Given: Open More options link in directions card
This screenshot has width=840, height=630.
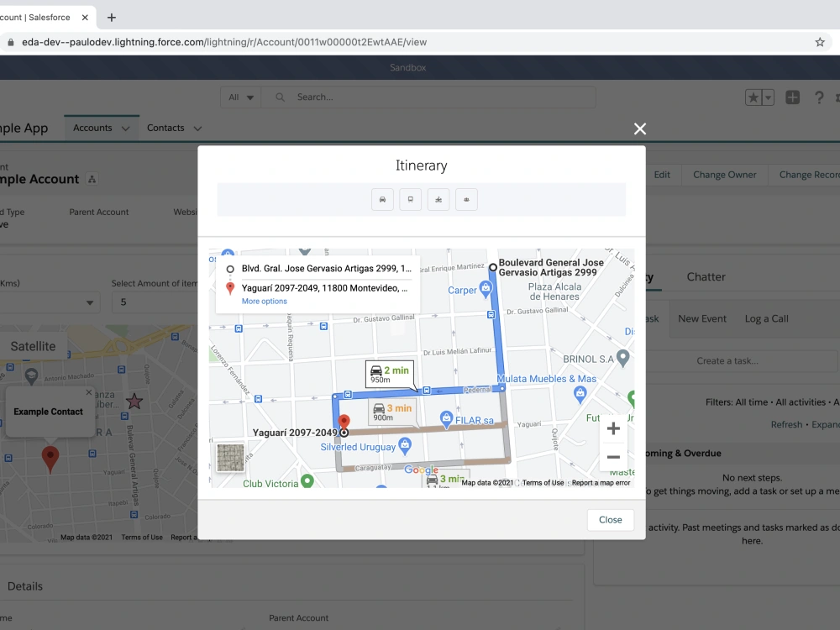Looking at the screenshot, I should pos(264,301).
